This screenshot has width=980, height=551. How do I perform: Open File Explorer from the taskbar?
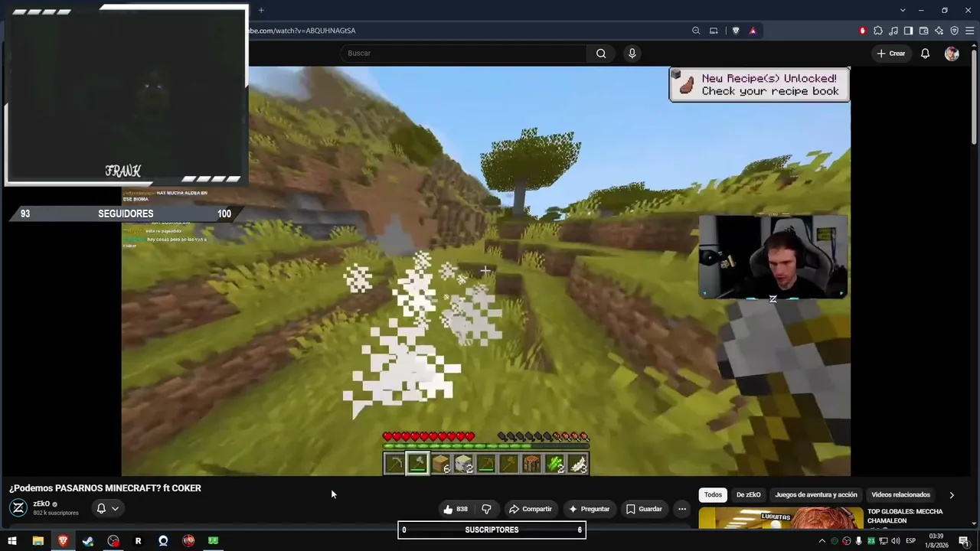point(38,541)
